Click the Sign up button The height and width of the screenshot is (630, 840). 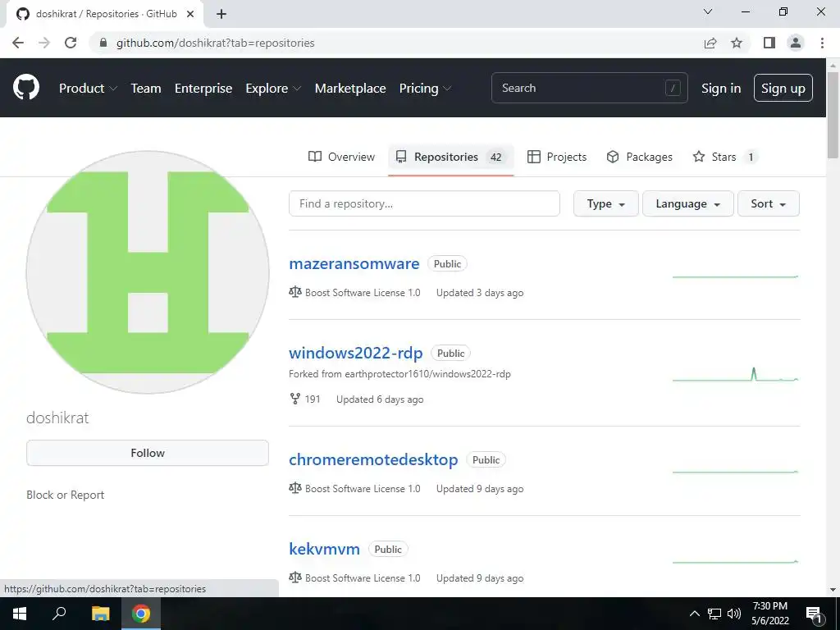coord(783,88)
